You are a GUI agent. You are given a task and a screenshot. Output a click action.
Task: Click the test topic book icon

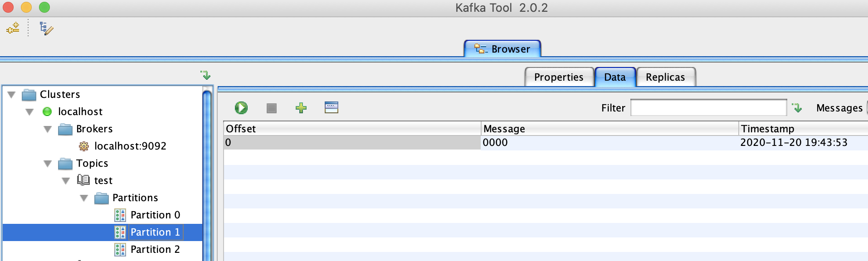[83, 180]
